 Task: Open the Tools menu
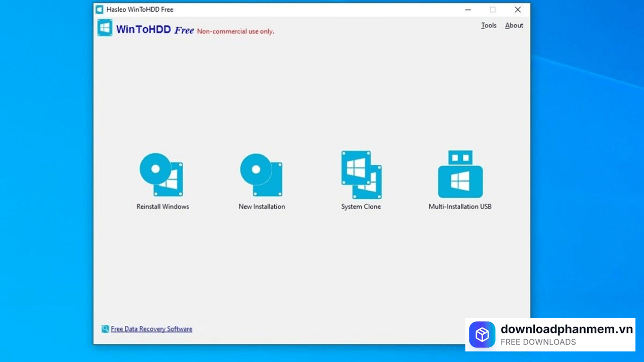pos(488,25)
